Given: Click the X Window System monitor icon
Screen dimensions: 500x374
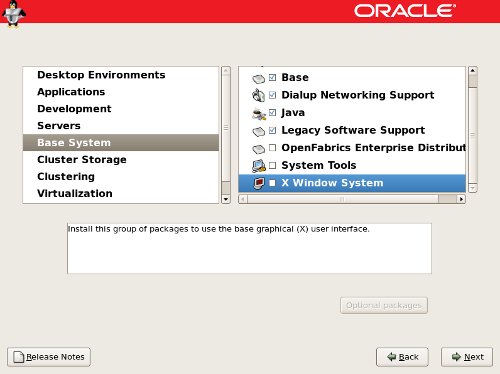Looking at the screenshot, I should coord(259,183).
